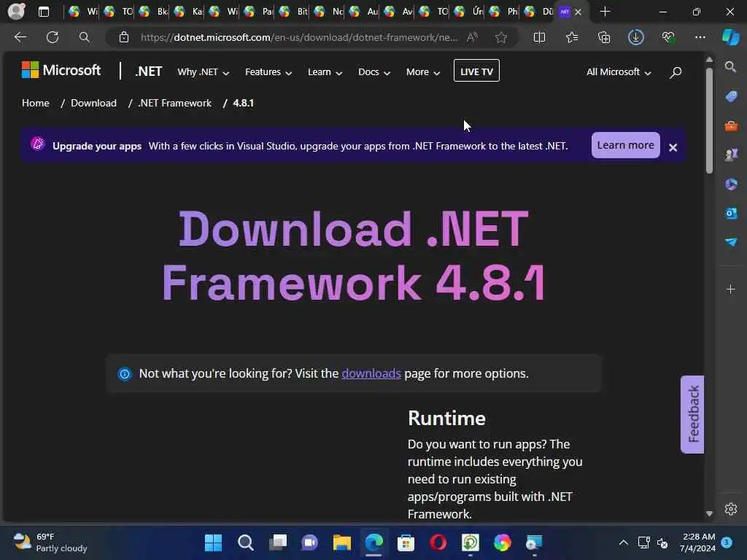Open Collections panel
This screenshot has height=560, width=747.
pos(604,37)
